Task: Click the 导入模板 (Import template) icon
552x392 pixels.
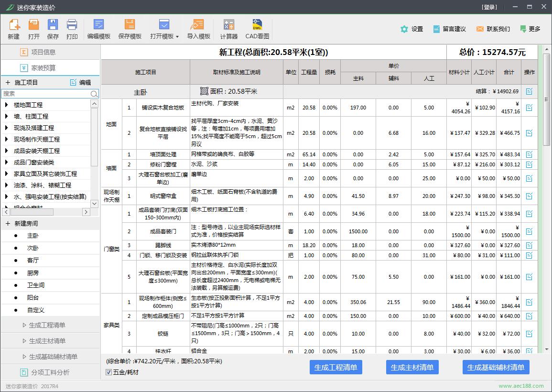Action: coord(198,25)
